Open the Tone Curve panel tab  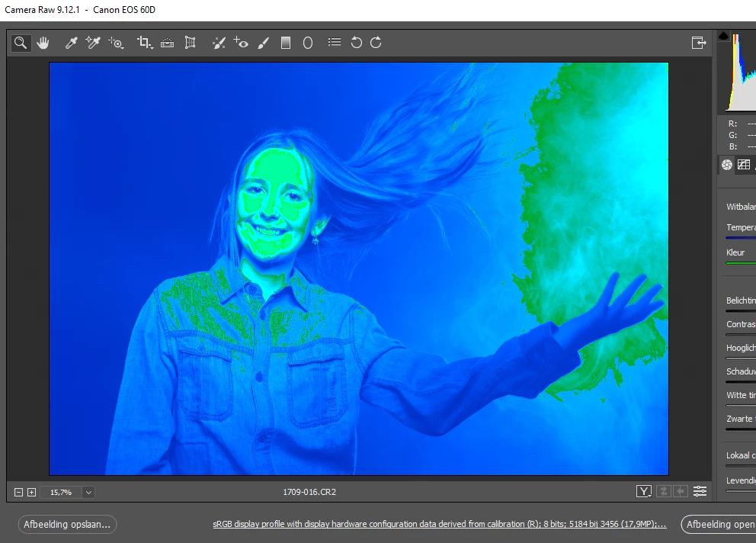744,165
